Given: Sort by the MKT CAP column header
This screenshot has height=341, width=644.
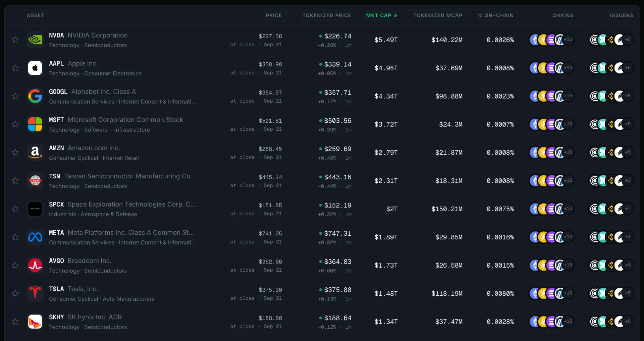Looking at the screenshot, I should click(382, 15).
